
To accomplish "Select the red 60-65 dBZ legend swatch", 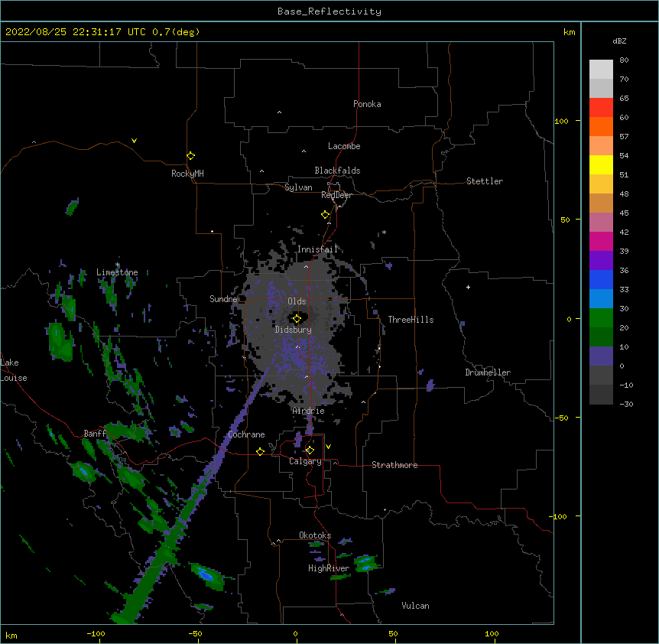I will 601,108.
